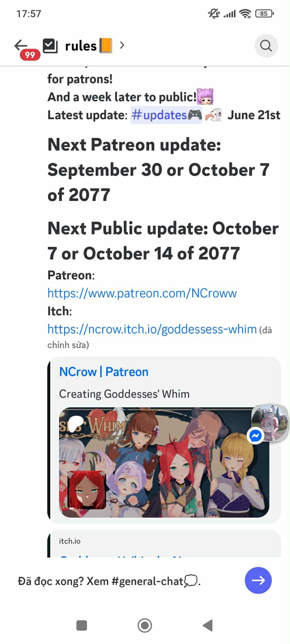The image size is (290, 644).
Task: Tap the rules channel checklist icon
Action: pyautogui.click(x=50, y=46)
